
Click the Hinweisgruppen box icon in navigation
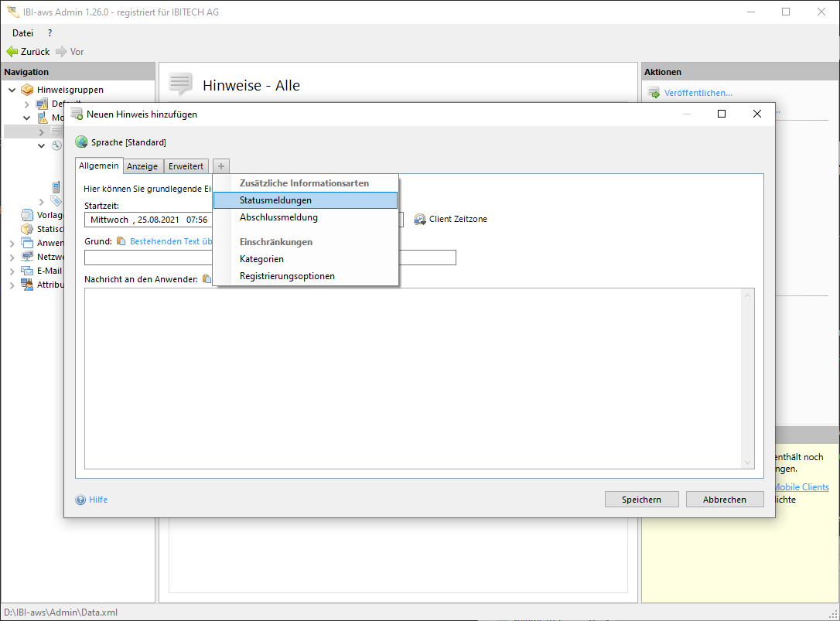27,90
